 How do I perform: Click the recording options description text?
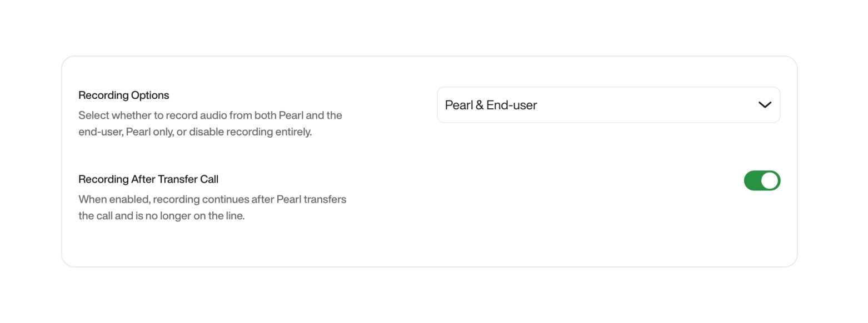[210, 123]
